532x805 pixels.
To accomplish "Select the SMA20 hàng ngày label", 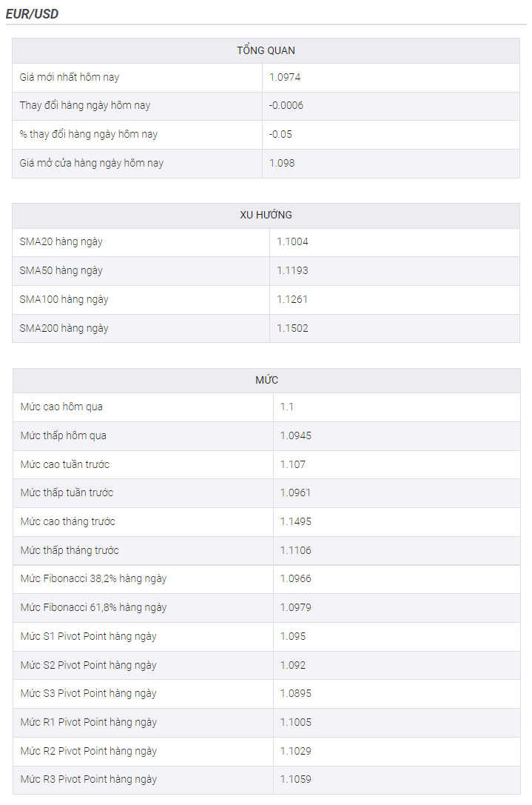I will (61, 241).
